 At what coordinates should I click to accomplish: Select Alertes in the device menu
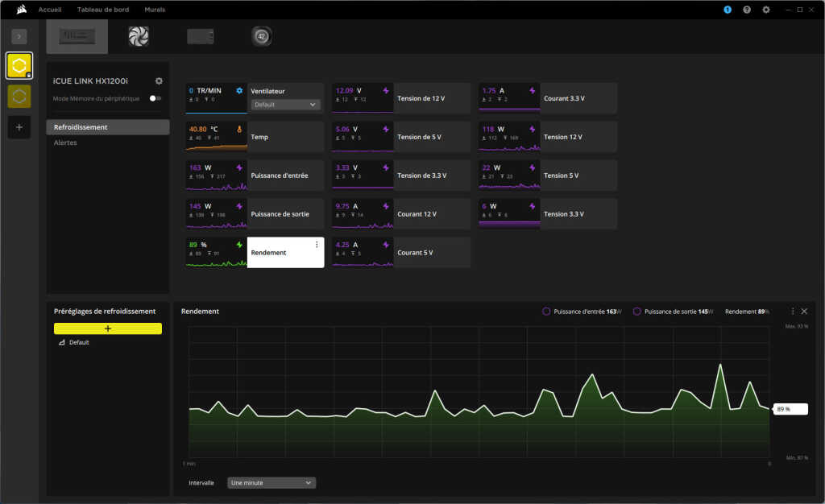click(x=65, y=143)
